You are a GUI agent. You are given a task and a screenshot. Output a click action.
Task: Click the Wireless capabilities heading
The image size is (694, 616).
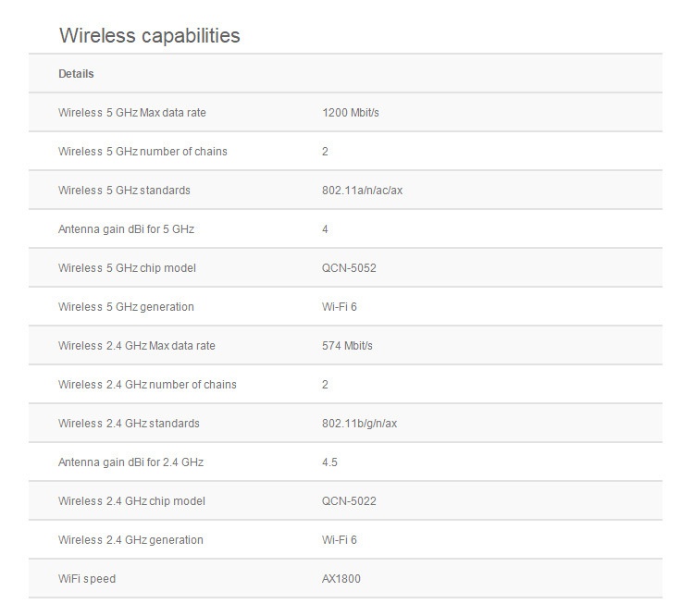tap(150, 35)
